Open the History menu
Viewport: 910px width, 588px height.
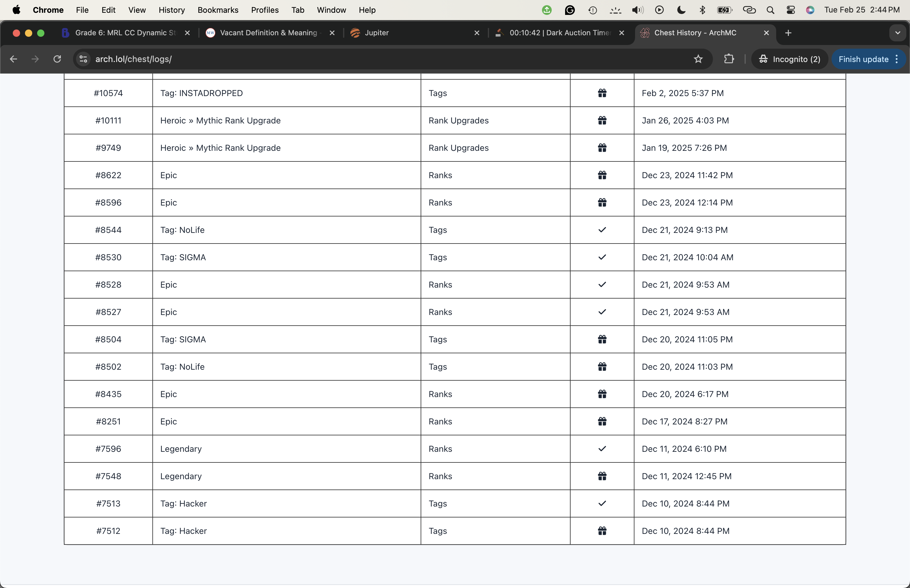point(172,10)
